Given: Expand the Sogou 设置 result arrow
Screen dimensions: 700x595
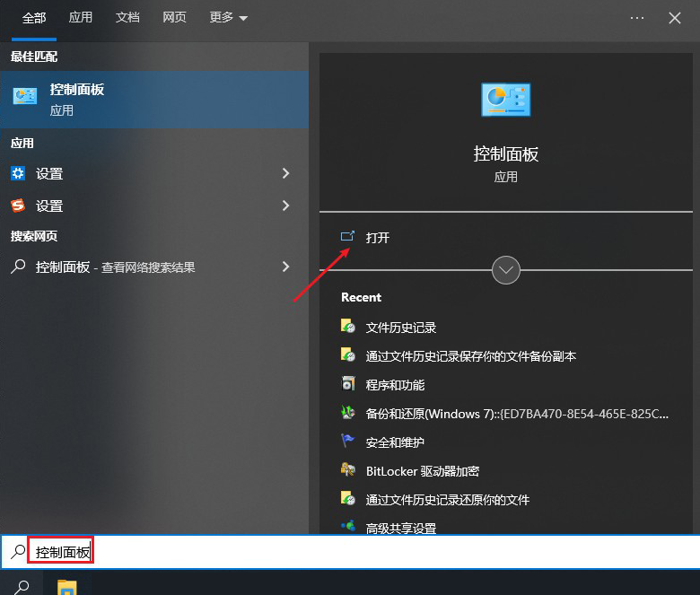Looking at the screenshot, I should pos(285,206).
